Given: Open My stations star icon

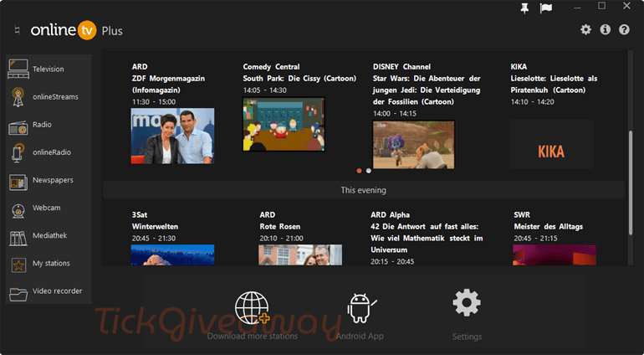Looking at the screenshot, I should click(x=18, y=265).
